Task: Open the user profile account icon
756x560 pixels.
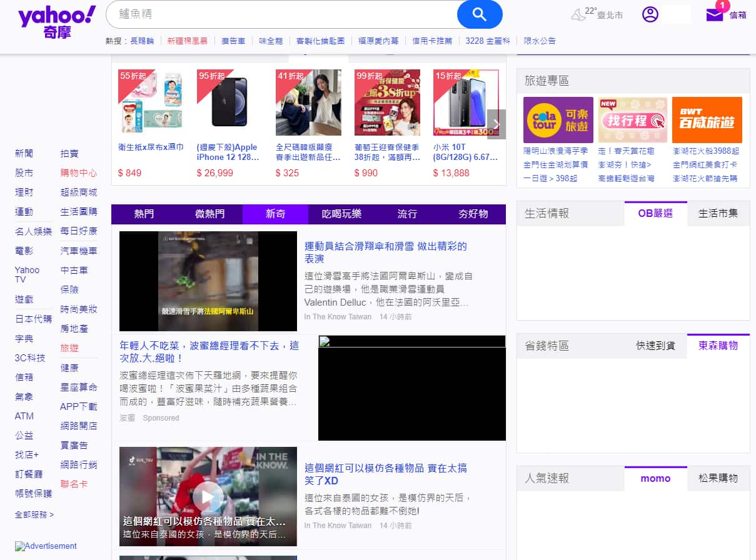Action: (650, 14)
